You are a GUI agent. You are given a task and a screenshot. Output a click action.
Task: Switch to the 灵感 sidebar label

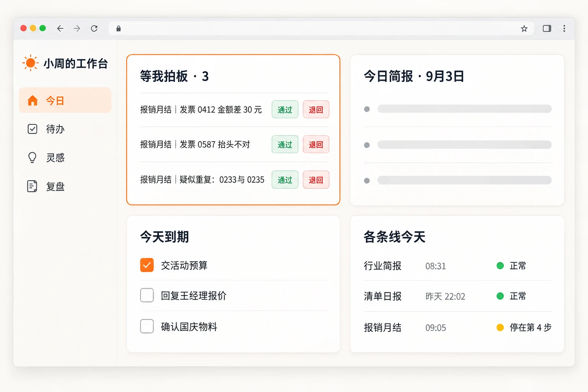pyautogui.click(x=55, y=158)
